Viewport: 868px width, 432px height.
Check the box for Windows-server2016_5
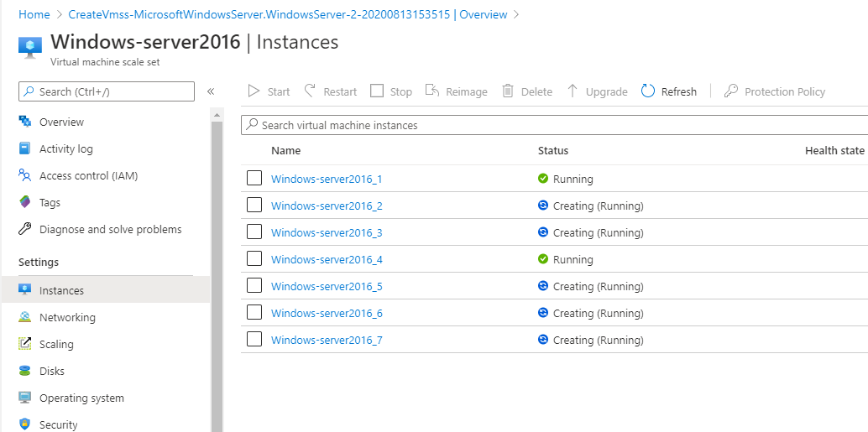point(254,286)
